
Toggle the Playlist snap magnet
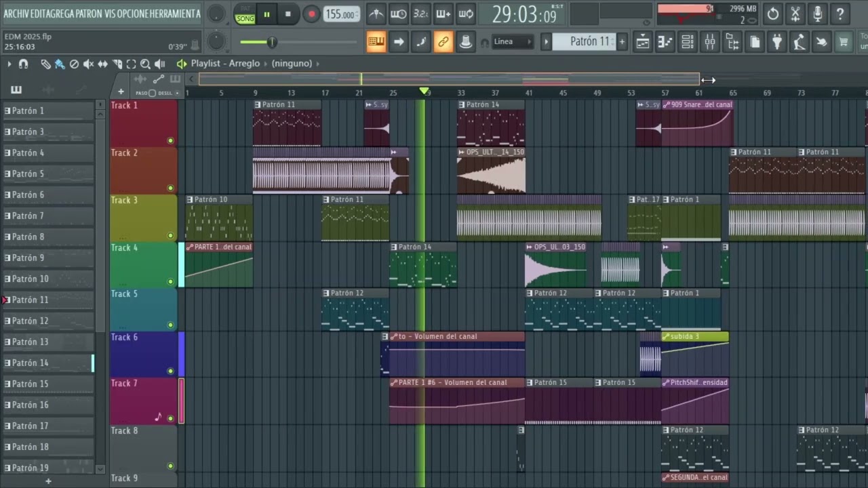click(x=23, y=64)
